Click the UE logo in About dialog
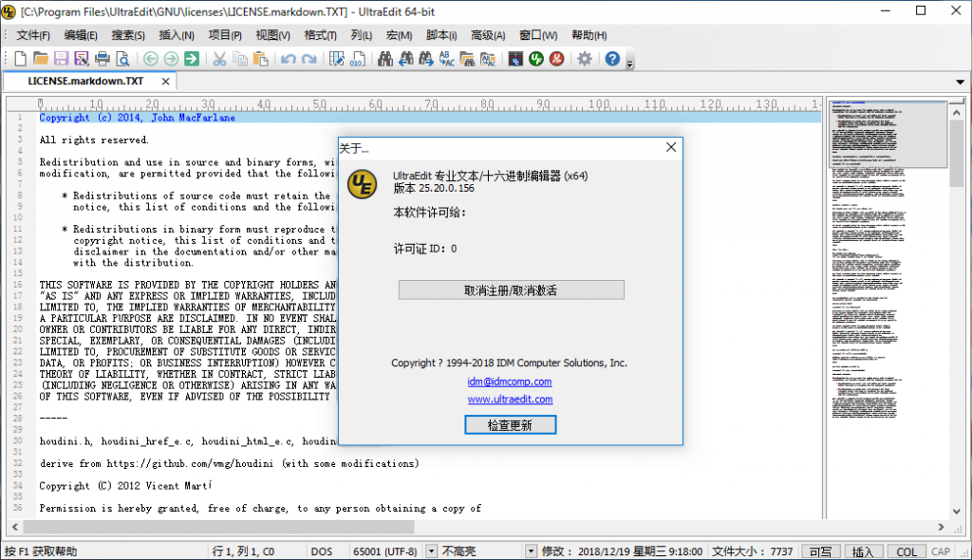 click(362, 184)
